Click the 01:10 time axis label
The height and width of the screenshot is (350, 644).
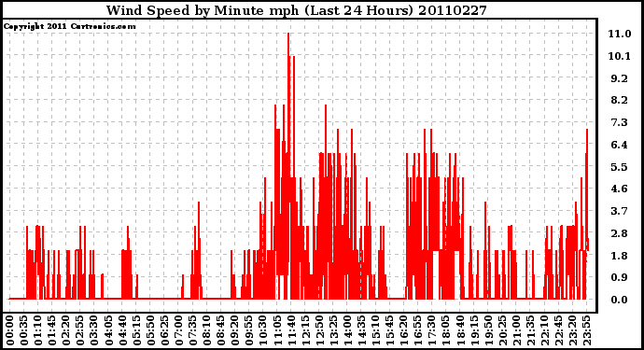37,331
